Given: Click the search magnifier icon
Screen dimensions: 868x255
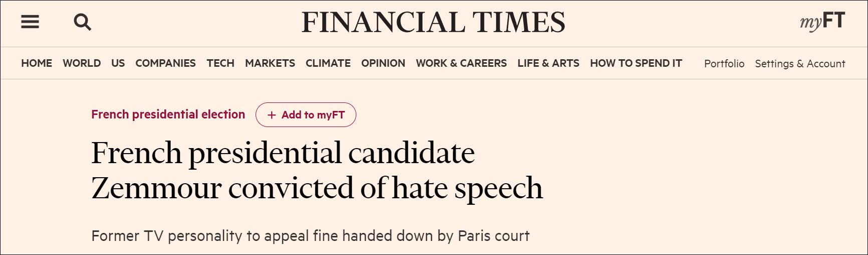Looking at the screenshot, I should pyautogui.click(x=82, y=22).
